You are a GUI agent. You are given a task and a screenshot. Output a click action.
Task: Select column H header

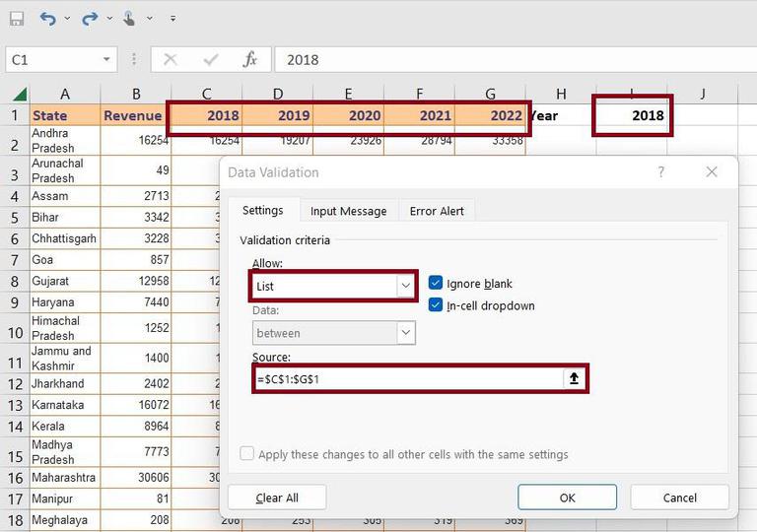click(561, 94)
